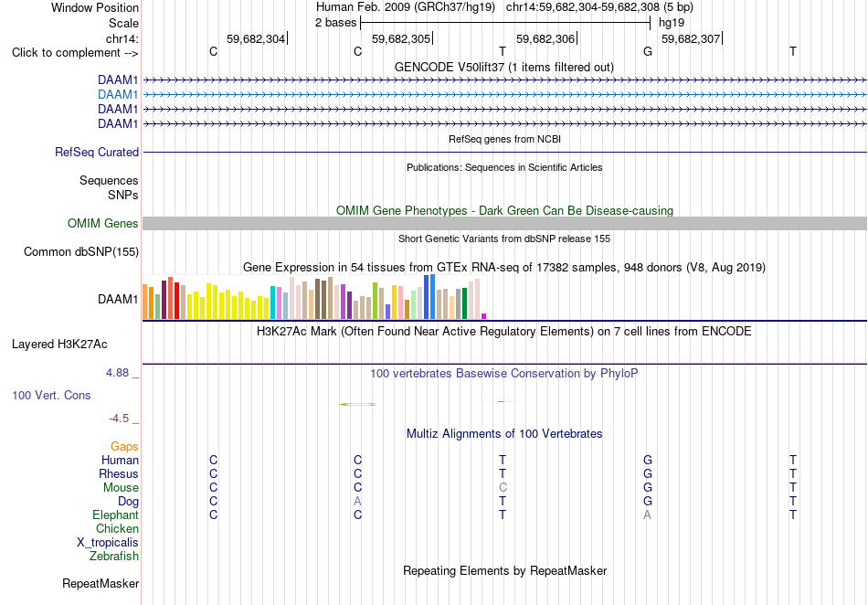Open Short Genetic Variants from dbSNP title
The height and width of the screenshot is (605, 868).
pos(504,239)
